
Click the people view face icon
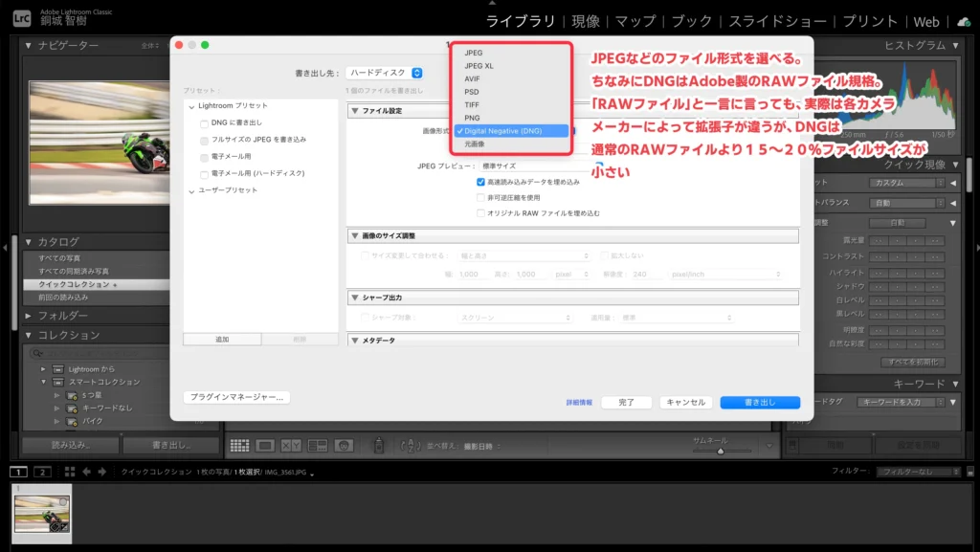click(344, 446)
